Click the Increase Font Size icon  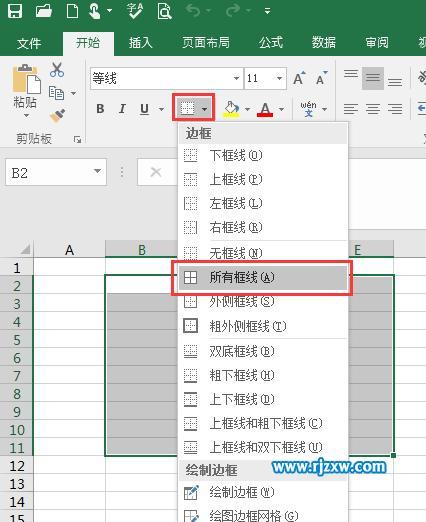pyautogui.click(x=299, y=78)
